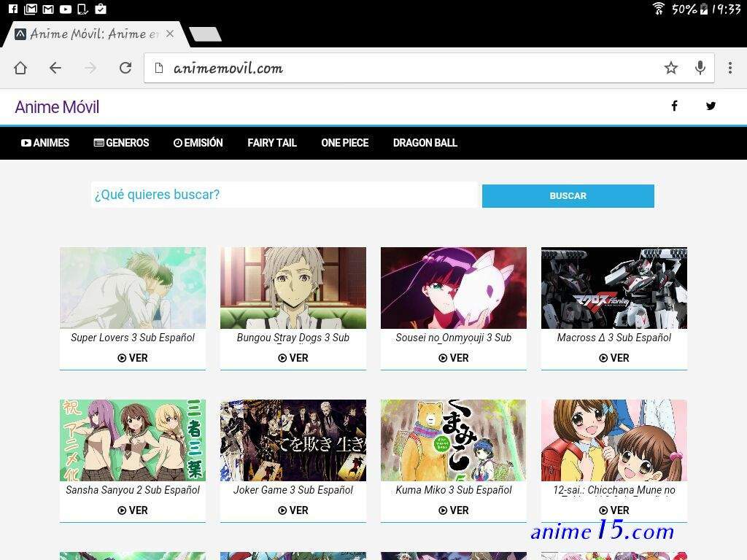Click the 'Macross Δ 3 Sub Español' title
747x560 pixels.
[614, 338]
